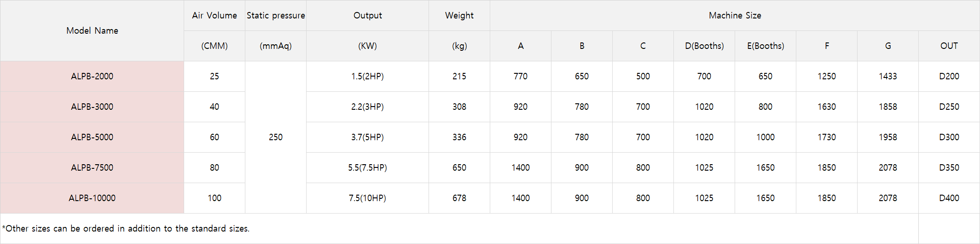Select the 1.5(2HP) output cell
The image size is (980, 244).
pyautogui.click(x=367, y=76)
